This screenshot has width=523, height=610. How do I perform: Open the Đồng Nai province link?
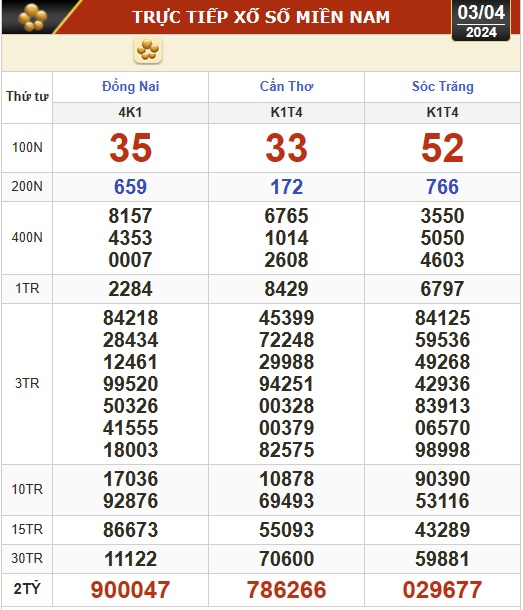click(x=131, y=86)
